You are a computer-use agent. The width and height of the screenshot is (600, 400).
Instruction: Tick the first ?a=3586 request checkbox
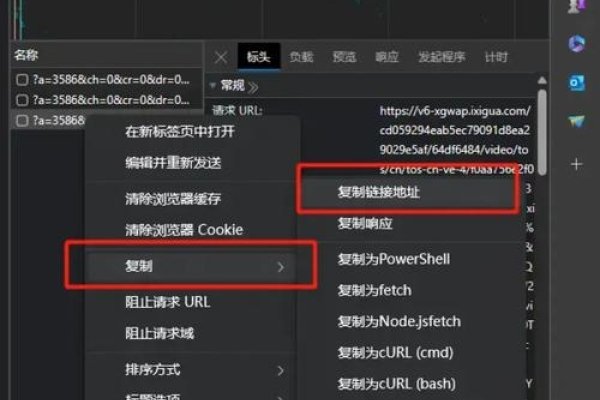coord(22,80)
